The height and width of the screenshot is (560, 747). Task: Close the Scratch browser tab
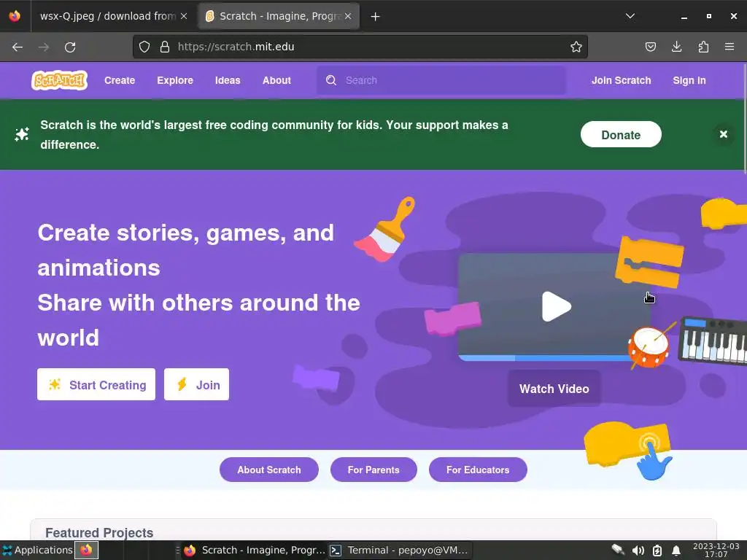348,16
